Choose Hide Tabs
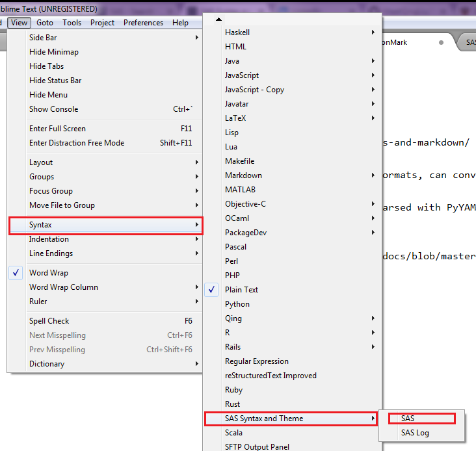This screenshot has width=476, height=451. point(105,66)
